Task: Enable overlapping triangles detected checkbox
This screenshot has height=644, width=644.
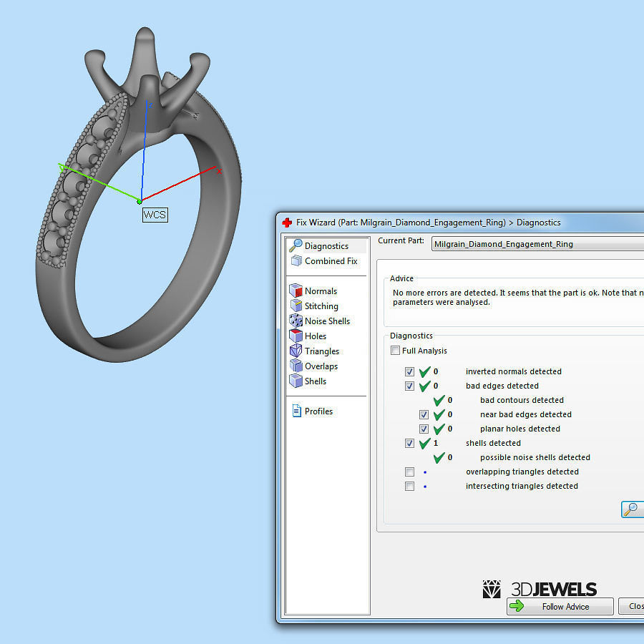Action: point(409,472)
